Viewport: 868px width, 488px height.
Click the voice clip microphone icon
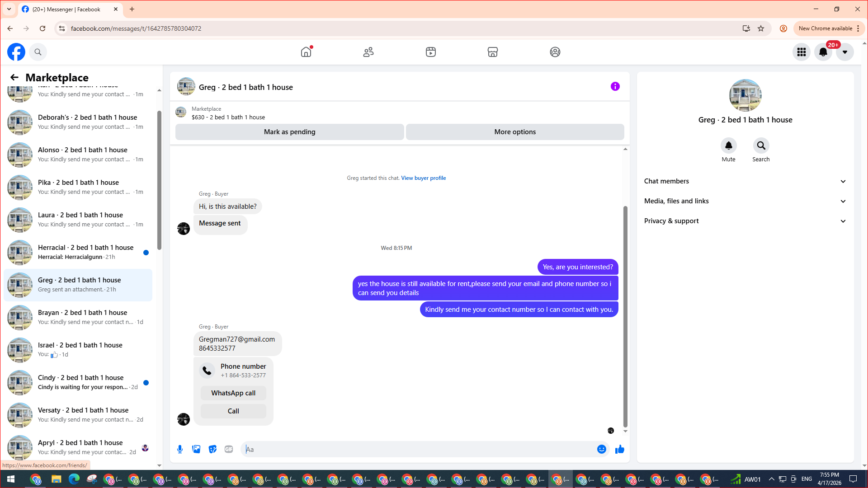pos(180,449)
